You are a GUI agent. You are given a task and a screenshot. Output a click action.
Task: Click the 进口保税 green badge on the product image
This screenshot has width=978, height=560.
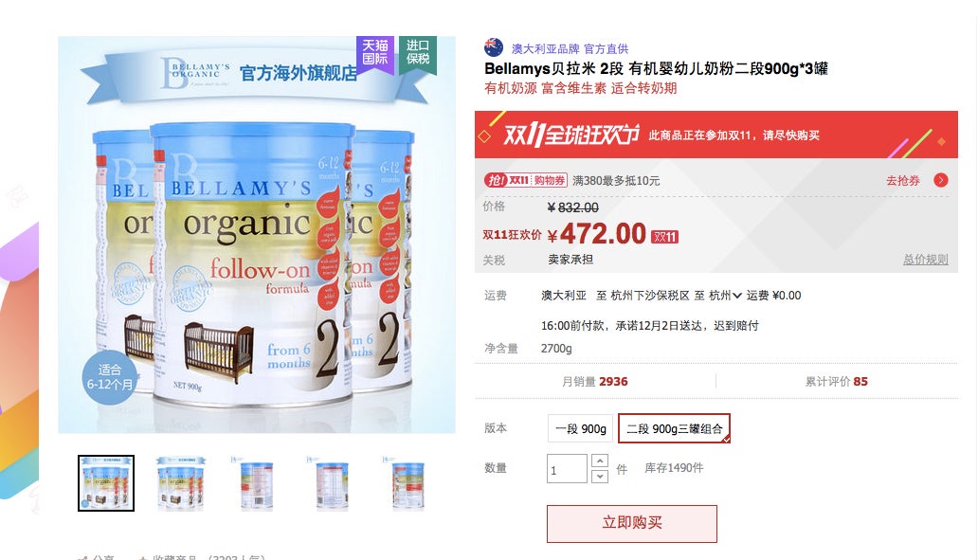(417, 53)
